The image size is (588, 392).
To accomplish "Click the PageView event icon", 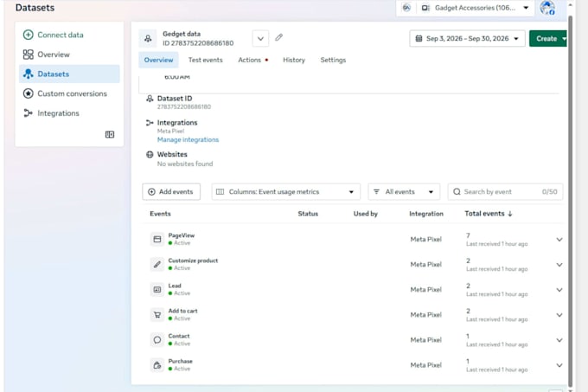I will [x=157, y=239].
